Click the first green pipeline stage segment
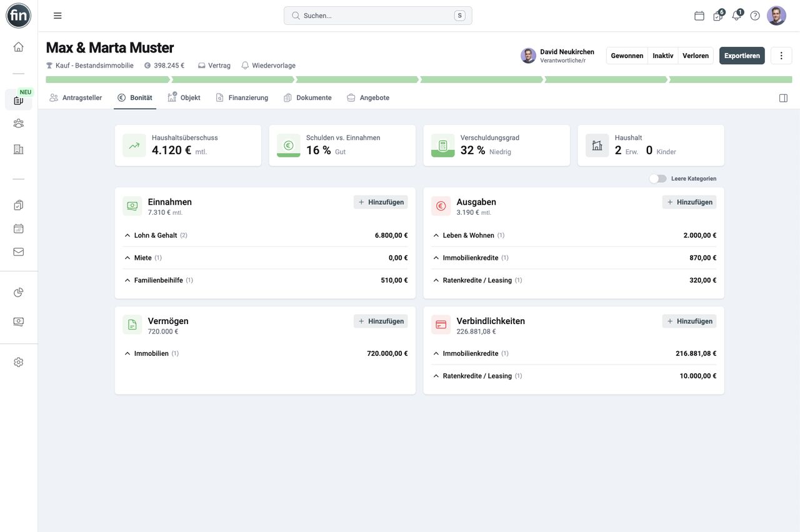Screen dimensions: 800x532 (107, 80)
